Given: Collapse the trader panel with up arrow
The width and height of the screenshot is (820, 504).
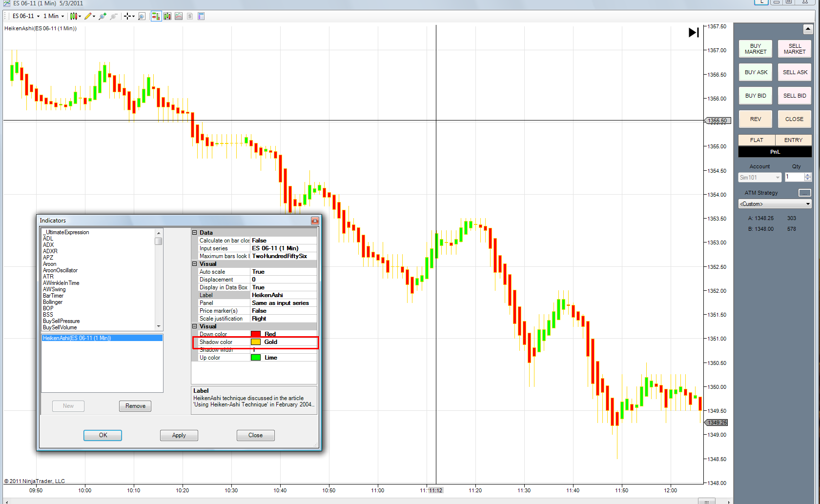Looking at the screenshot, I should click(808, 29).
